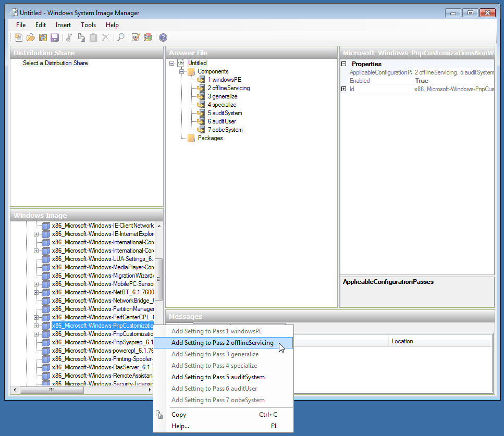Click the Windows Image scroll-right arrow
The width and height of the screenshot is (504, 436).
pyautogui.click(x=150, y=390)
